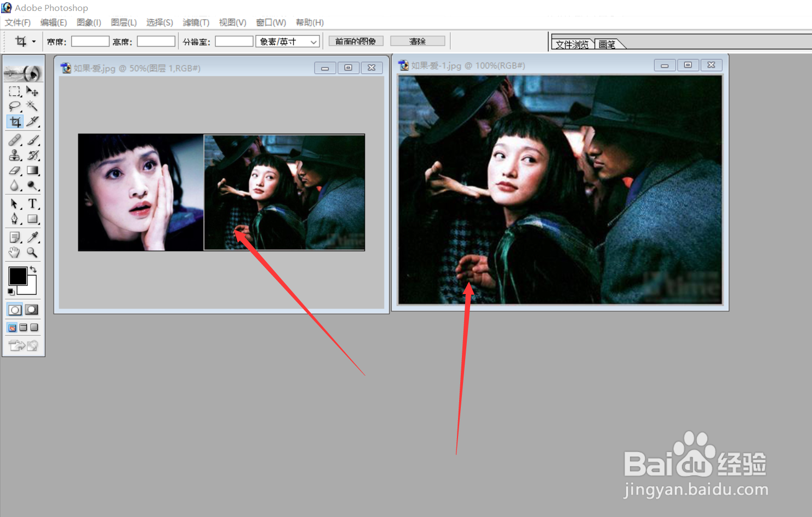
Task: Click the left face photo in 如果-爱.jpg canvas
Action: [x=141, y=192]
